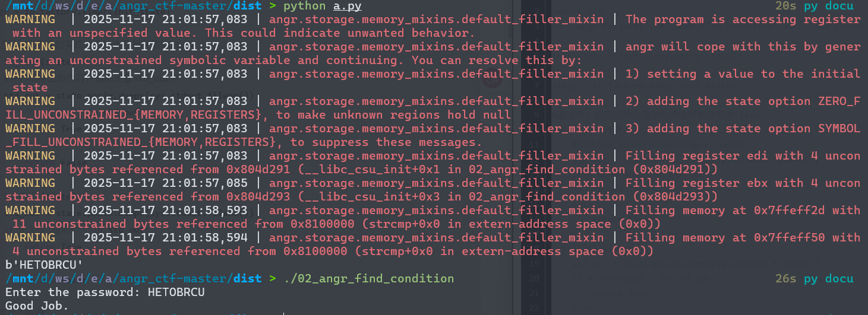
Task: Click the typed HETOBRCU password after the prompt
Action: click(x=176, y=292)
